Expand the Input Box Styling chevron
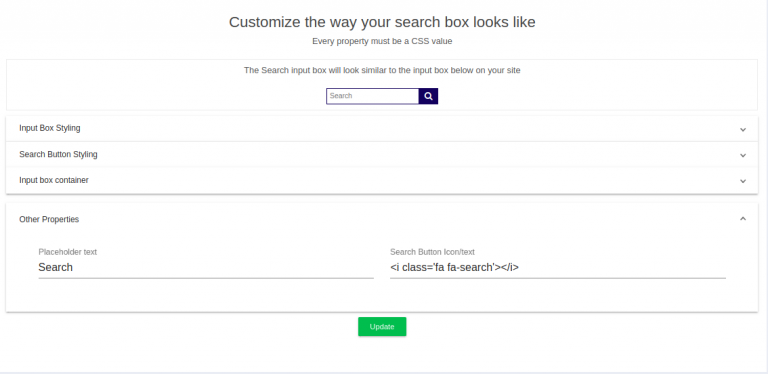 (x=743, y=129)
